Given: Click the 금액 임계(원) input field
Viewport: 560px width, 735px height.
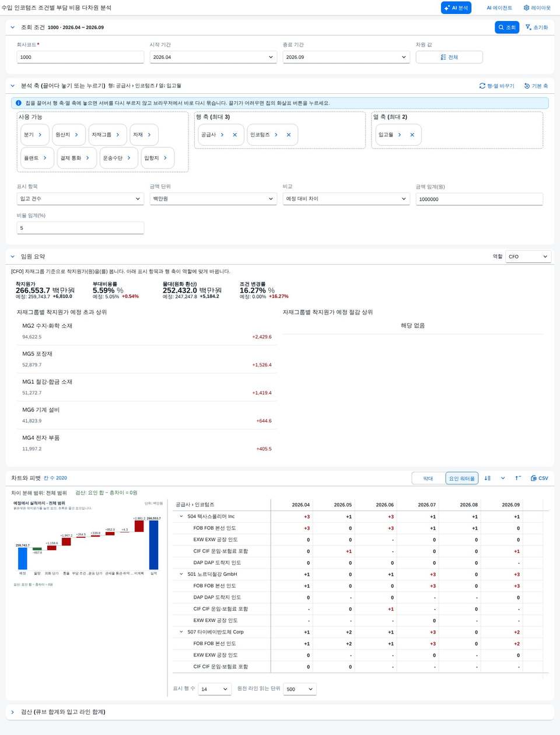Looking at the screenshot, I should pyautogui.click(x=479, y=199).
